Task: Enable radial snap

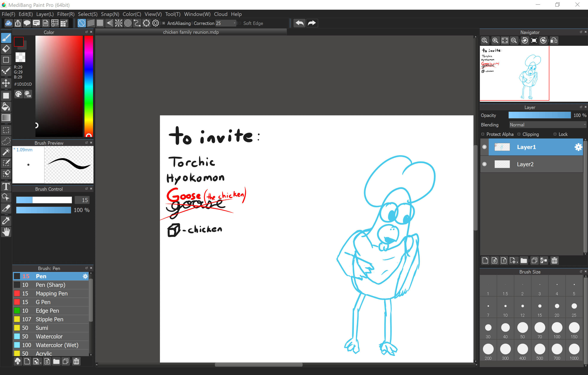Action: (x=119, y=23)
